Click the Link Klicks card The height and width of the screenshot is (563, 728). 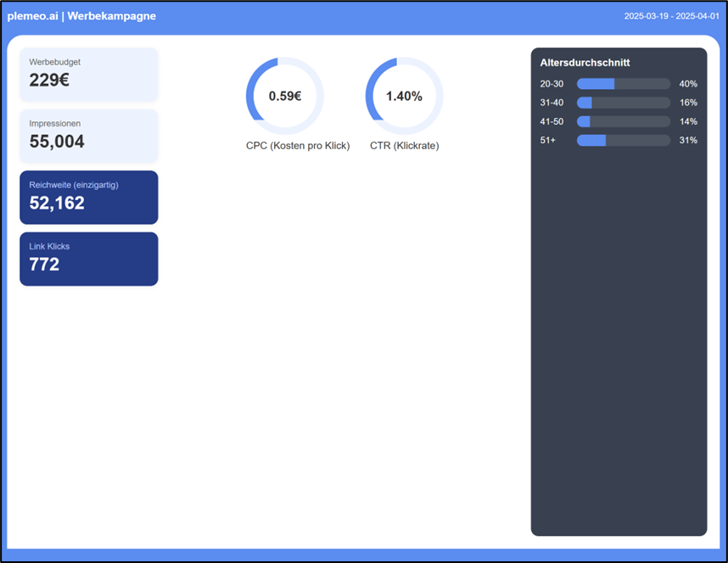pos(88,259)
